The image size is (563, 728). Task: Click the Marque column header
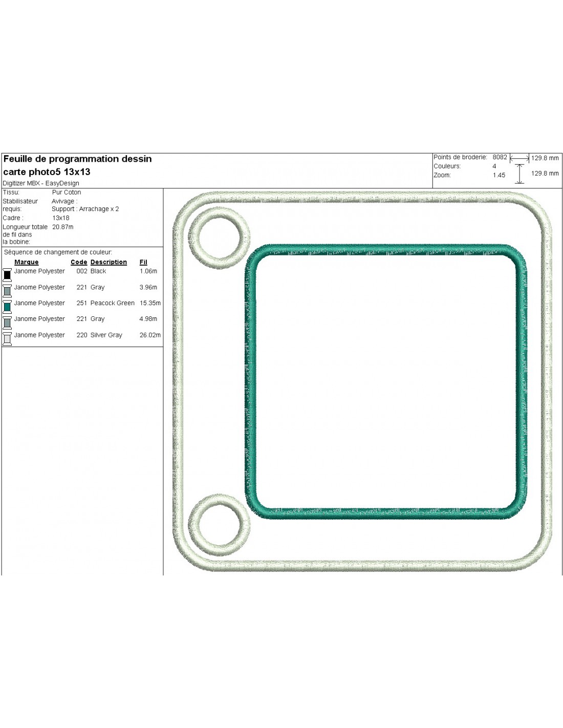click(x=27, y=262)
